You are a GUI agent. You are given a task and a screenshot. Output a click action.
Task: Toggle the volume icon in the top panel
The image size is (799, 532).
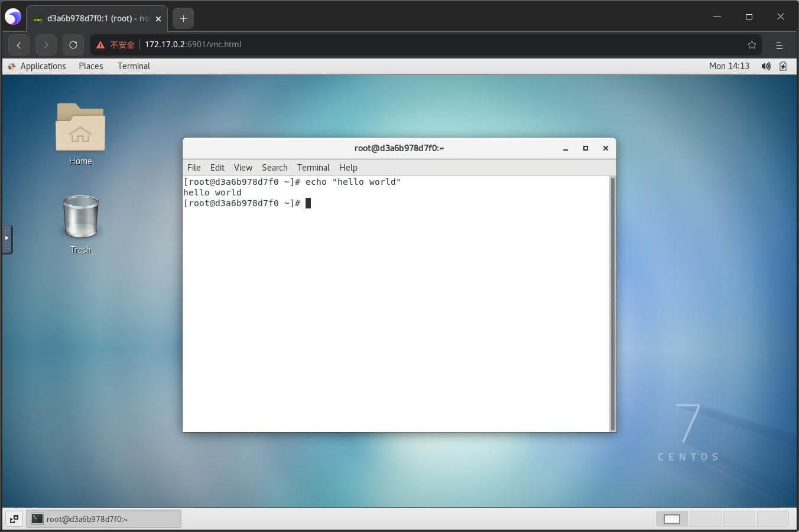(765, 66)
